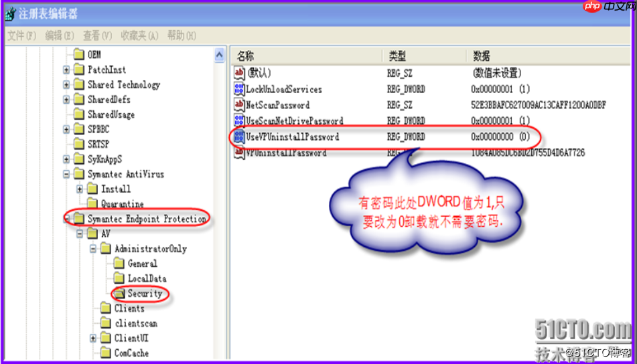Select the LocalData key label
Viewport: 637px width, 364px height.
pyautogui.click(x=147, y=278)
